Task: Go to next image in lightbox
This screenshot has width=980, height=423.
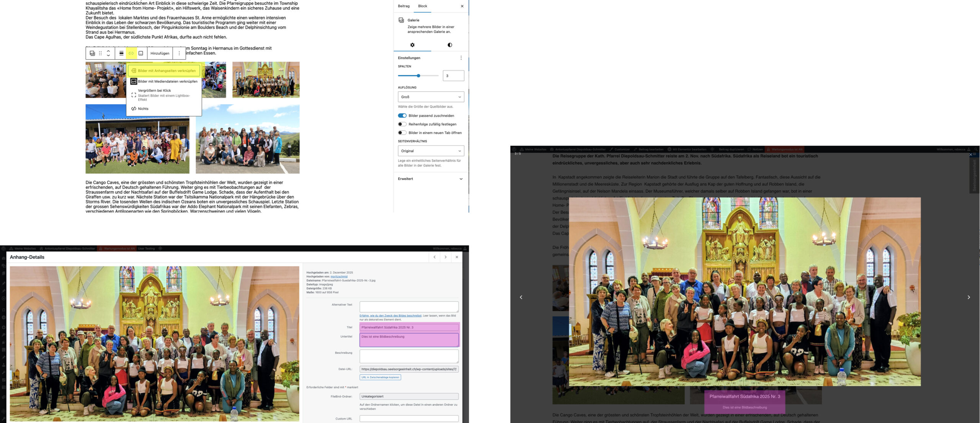Action: (x=969, y=297)
